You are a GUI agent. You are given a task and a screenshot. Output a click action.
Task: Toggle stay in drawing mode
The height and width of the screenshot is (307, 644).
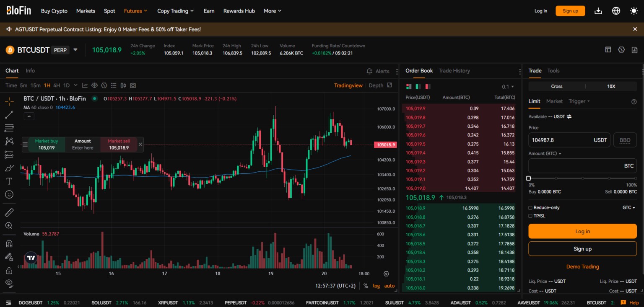[9, 257]
